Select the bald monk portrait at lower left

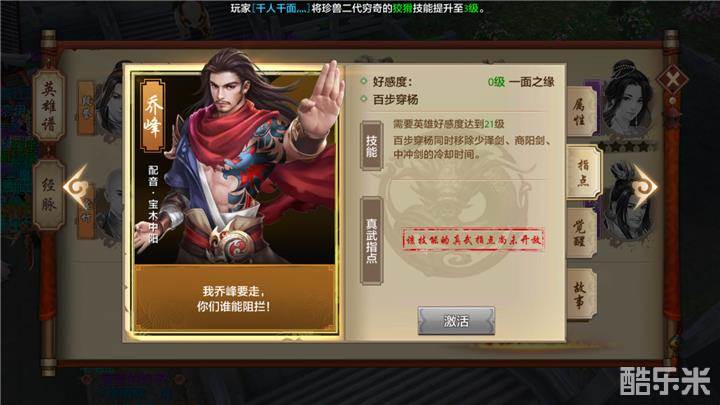[x=110, y=207]
